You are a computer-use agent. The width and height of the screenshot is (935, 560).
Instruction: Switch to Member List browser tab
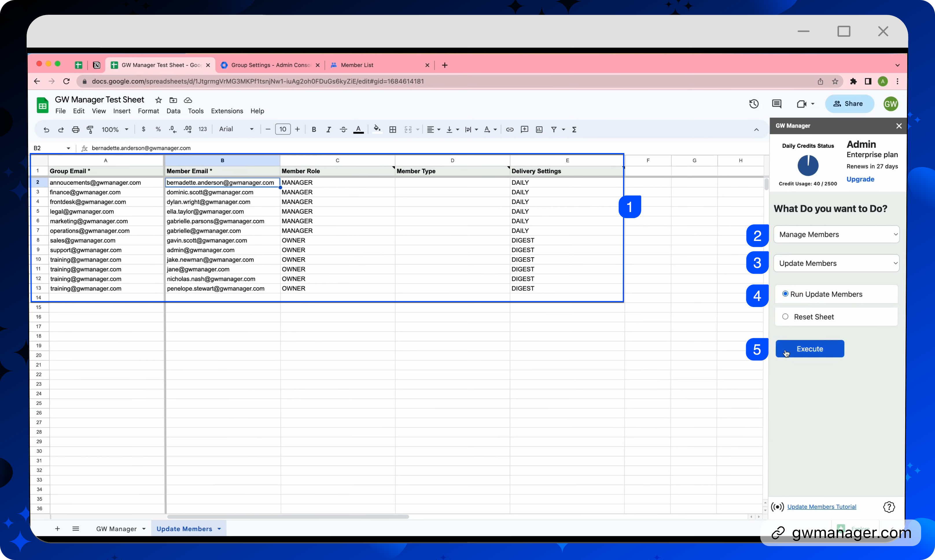point(380,65)
